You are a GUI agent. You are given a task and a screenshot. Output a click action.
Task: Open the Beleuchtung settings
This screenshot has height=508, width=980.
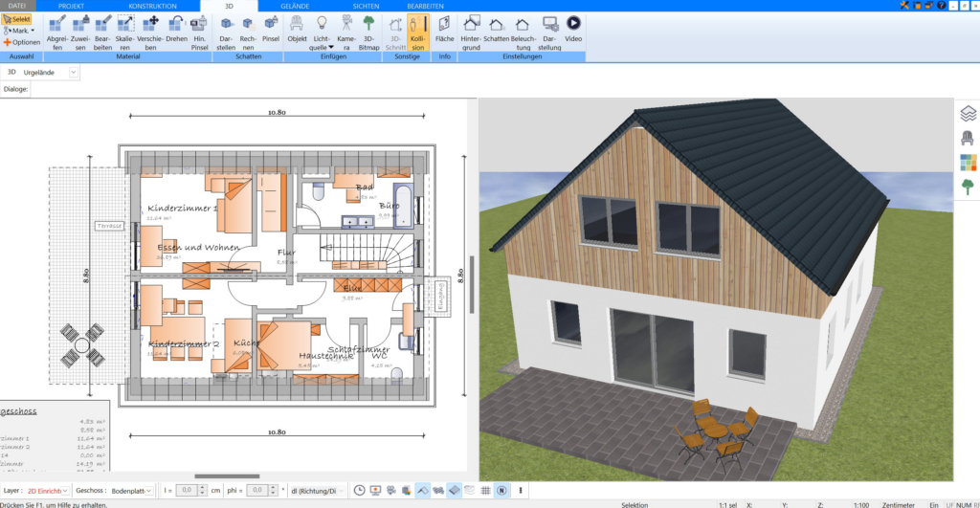523,33
